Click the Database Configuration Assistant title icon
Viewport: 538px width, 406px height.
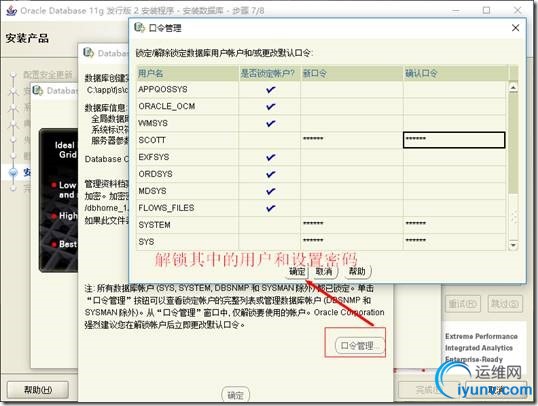pos(88,53)
